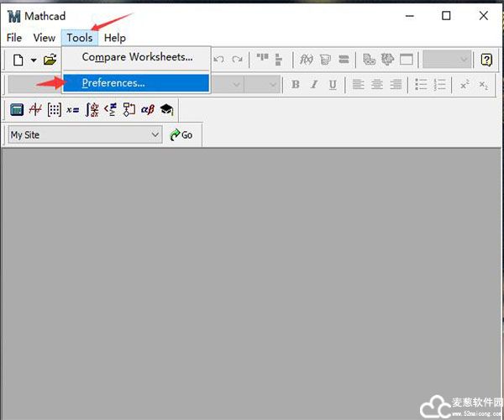Click the Tools menu

pos(80,38)
